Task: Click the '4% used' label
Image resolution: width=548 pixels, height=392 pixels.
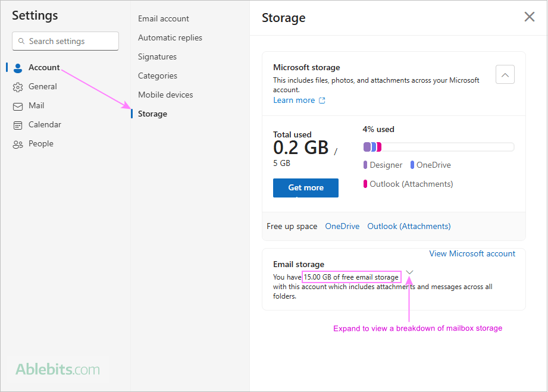Action: point(378,130)
